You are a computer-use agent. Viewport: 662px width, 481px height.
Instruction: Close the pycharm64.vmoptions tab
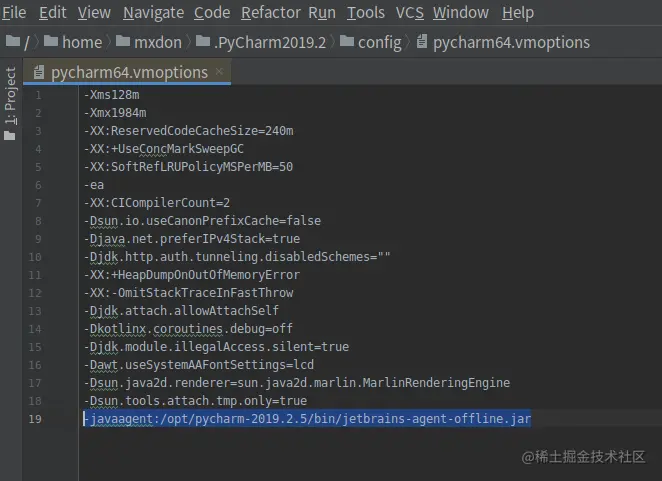(x=219, y=71)
